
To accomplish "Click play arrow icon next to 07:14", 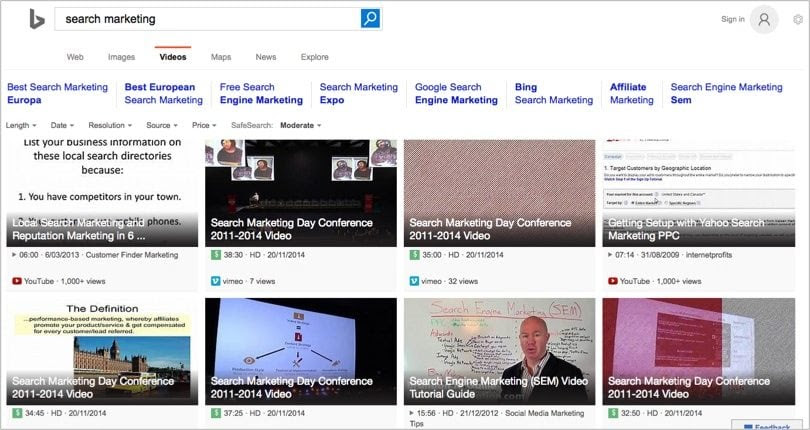I will point(611,255).
